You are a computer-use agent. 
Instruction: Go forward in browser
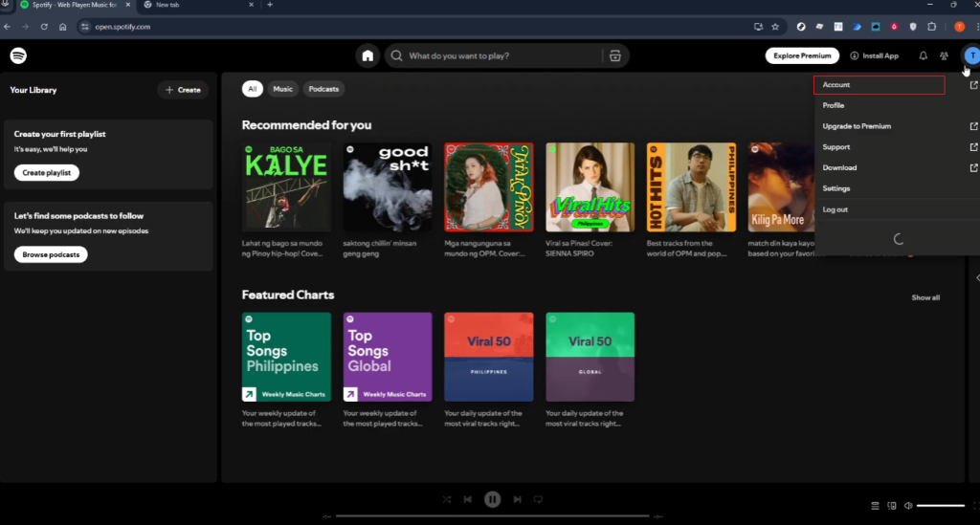25,27
